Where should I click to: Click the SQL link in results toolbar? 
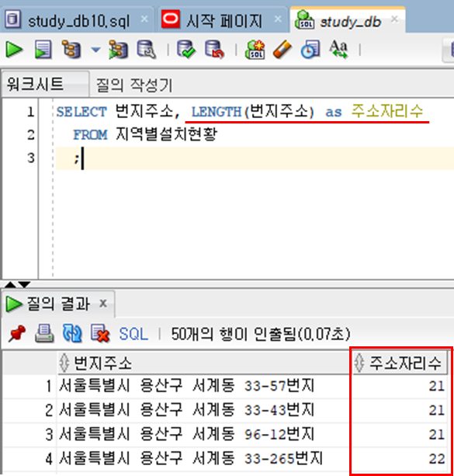133,334
